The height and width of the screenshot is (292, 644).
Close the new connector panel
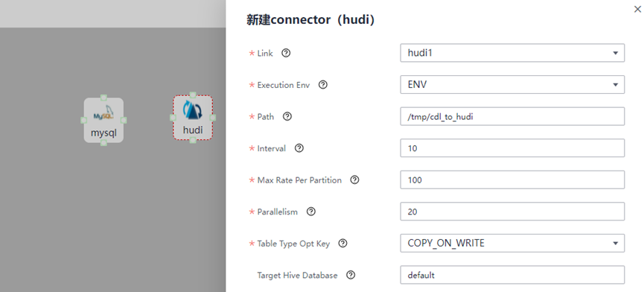637,9
